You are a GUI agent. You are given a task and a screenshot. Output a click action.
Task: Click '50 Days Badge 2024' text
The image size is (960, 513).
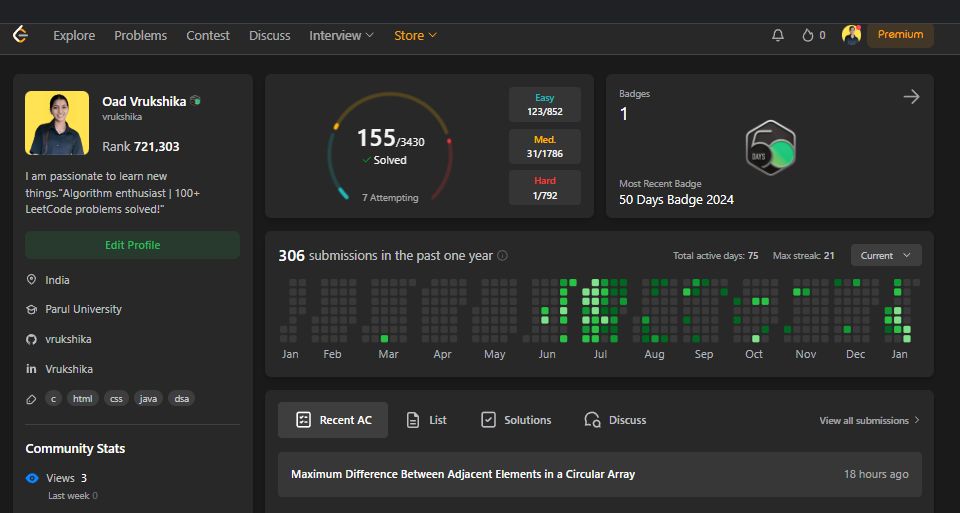(676, 200)
